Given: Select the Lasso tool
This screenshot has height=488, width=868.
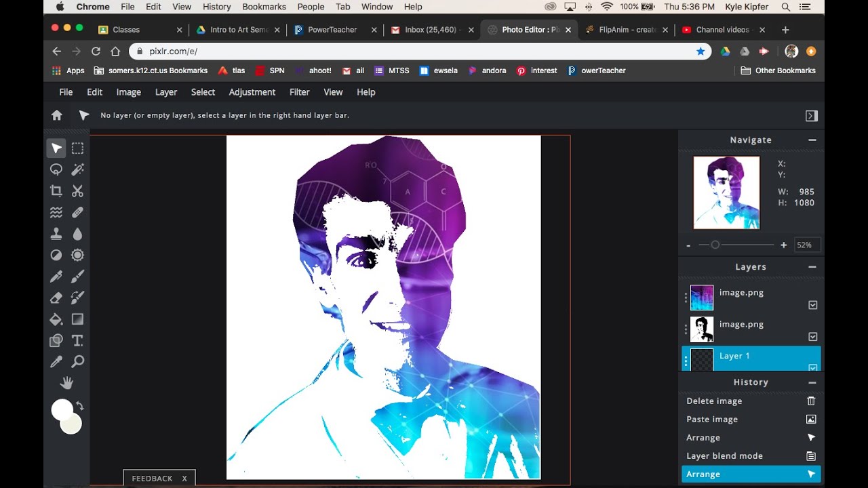Looking at the screenshot, I should [x=56, y=169].
